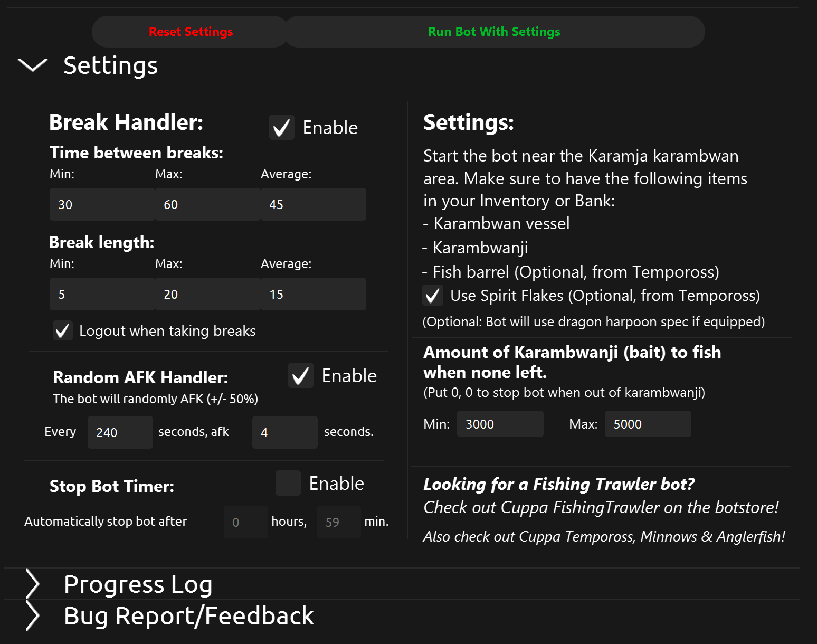Enable the Stop Bot Timer checkbox
The image size is (817, 644).
point(288,484)
